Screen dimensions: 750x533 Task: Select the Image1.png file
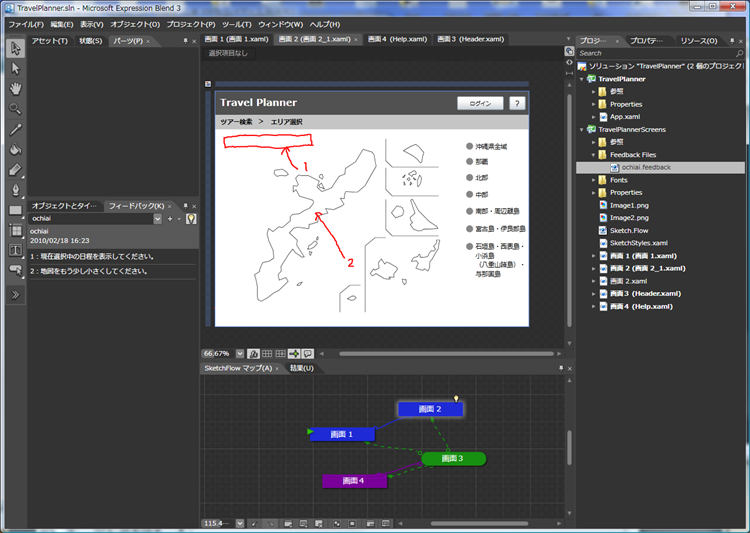(629, 205)
